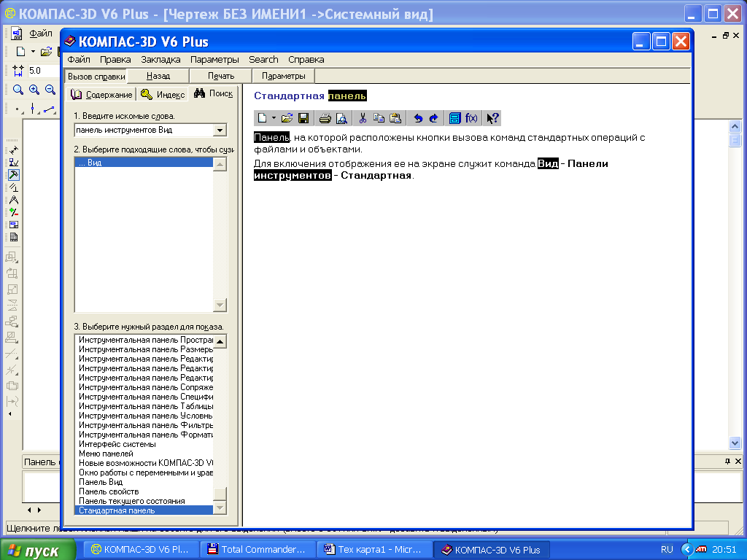Screen dimensions: 747x560
Task: Select the Point drawing tool
Action: point(18,109)
